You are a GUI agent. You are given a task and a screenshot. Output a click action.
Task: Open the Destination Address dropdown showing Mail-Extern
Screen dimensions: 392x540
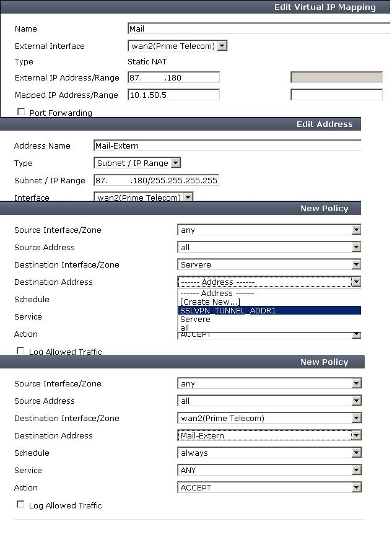(356, 435)
